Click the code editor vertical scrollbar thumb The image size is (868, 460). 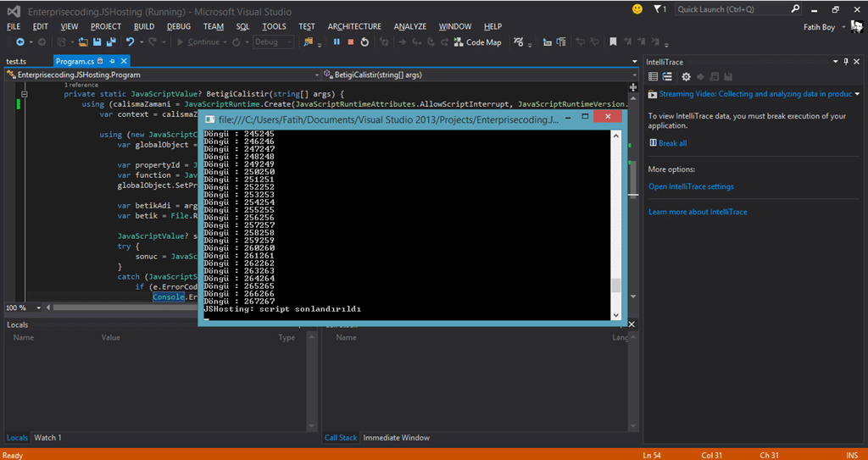[633, 178]
